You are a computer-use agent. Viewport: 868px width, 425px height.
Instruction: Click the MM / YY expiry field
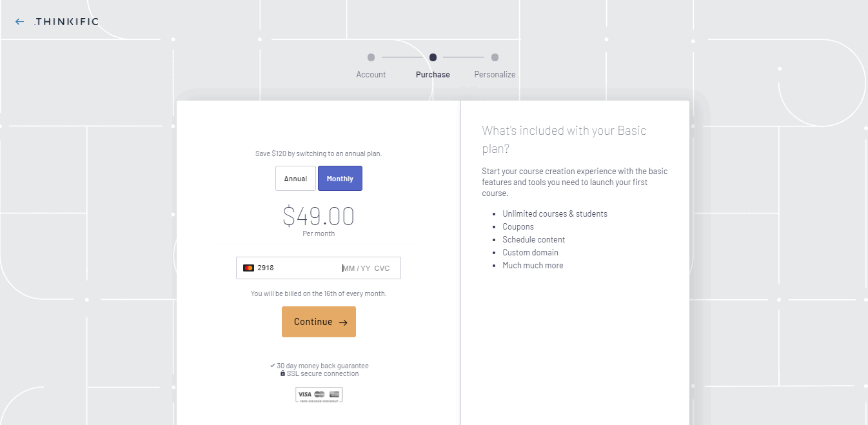click(356, 268)
